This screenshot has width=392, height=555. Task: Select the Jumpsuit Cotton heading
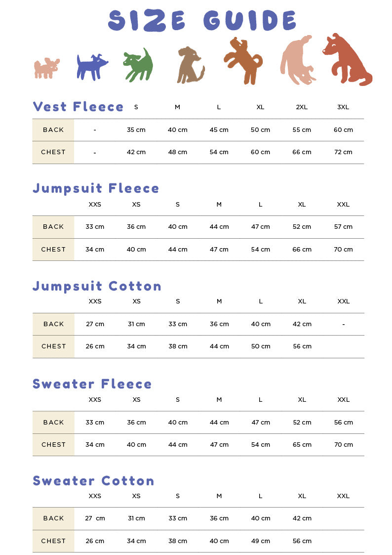(97, 286)
